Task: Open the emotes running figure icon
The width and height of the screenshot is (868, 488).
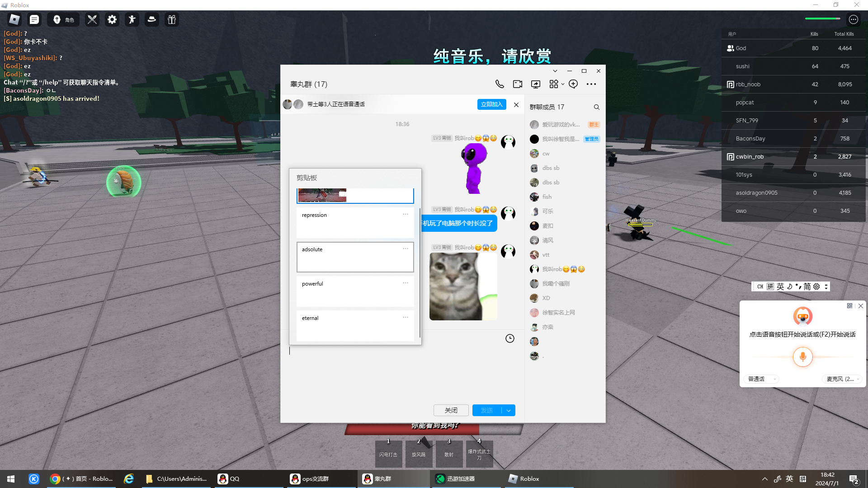Action: [132, 19]
